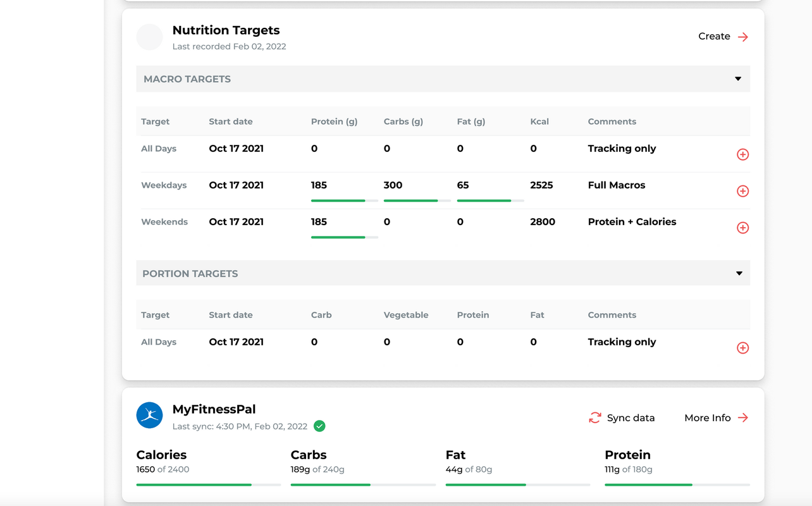Viewport: 812px width, 506px height.
Task: Click the plus icon in portion targets row
Action: pos(742,348)
